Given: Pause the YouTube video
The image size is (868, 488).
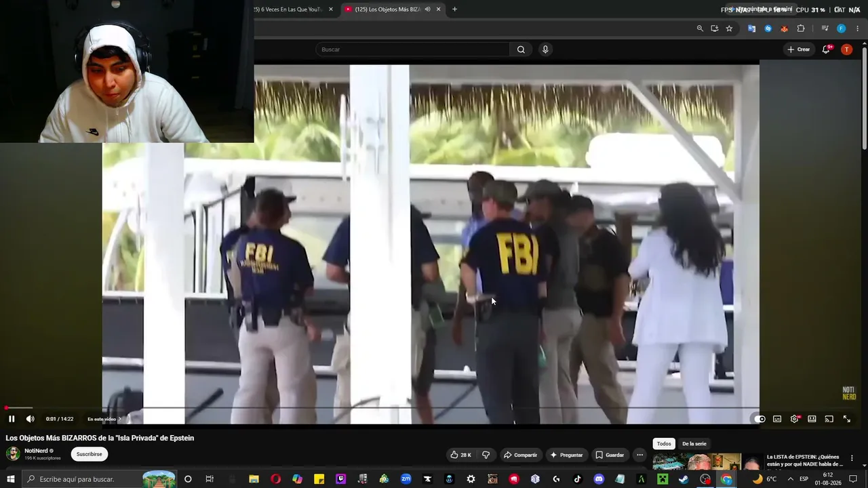Looking at the screenshot, I should pyautogui.click(x=12, y=419).
